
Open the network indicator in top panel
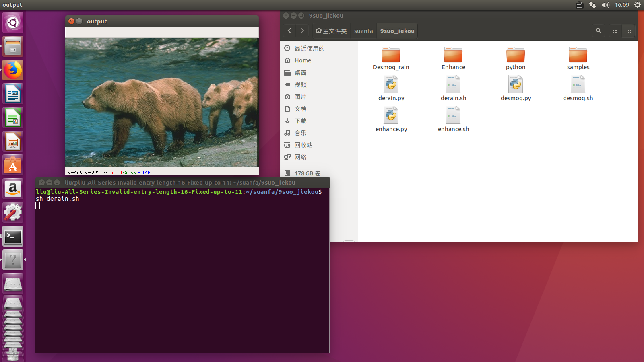pos(592,5)
